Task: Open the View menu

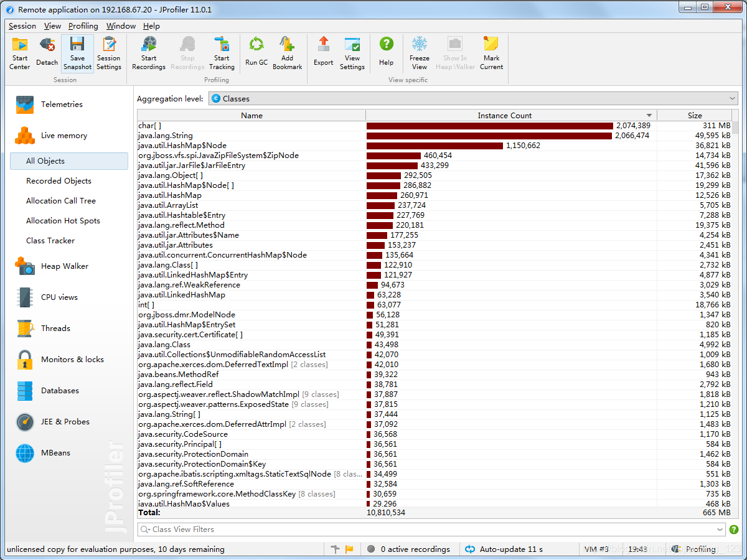Action: coord(52,26)
